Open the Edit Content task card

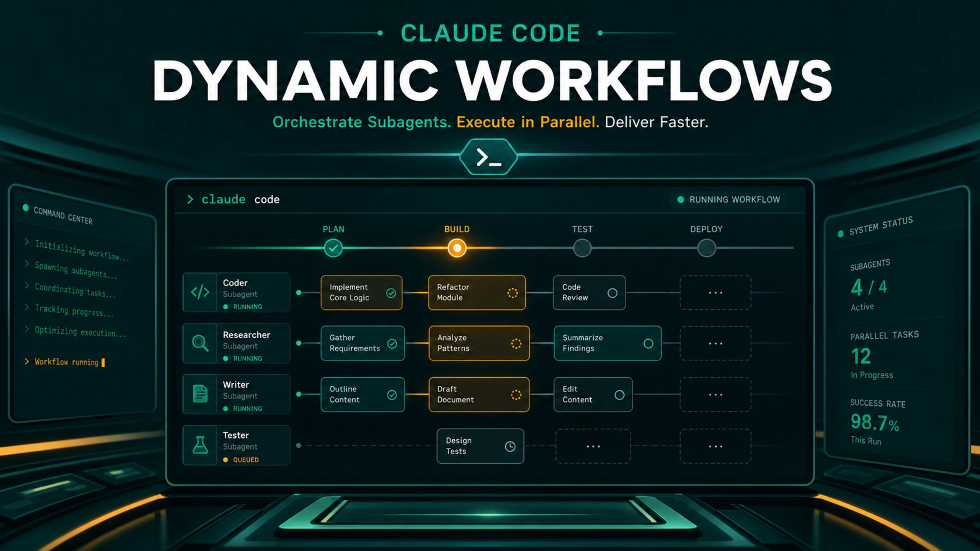click(x=593, y=395)
